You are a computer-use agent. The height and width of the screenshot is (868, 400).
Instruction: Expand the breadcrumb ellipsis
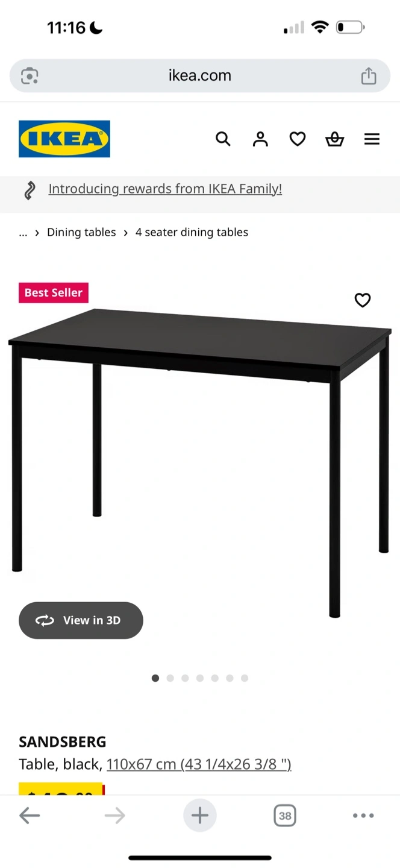[23, 232]
